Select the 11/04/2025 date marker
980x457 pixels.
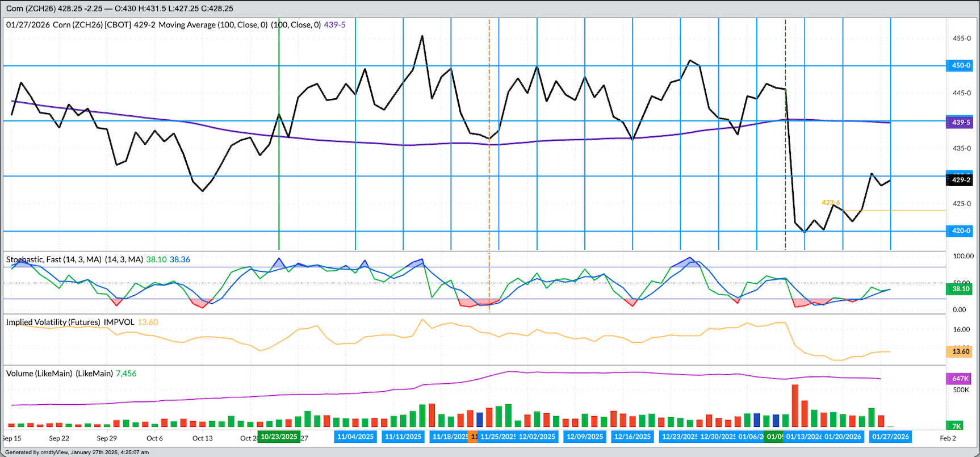pos(355,437)
